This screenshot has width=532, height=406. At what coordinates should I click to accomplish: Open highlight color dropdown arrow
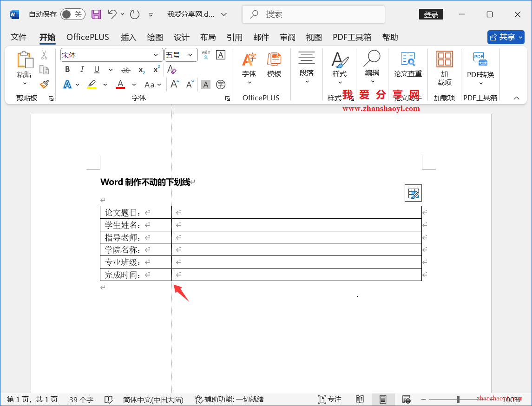(105, 85)
